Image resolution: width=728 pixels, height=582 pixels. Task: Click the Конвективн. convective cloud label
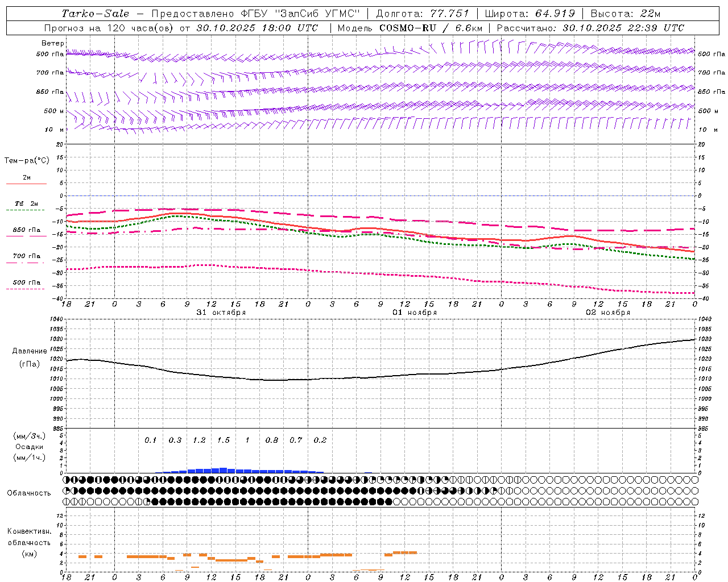click(x=29, y=532)
